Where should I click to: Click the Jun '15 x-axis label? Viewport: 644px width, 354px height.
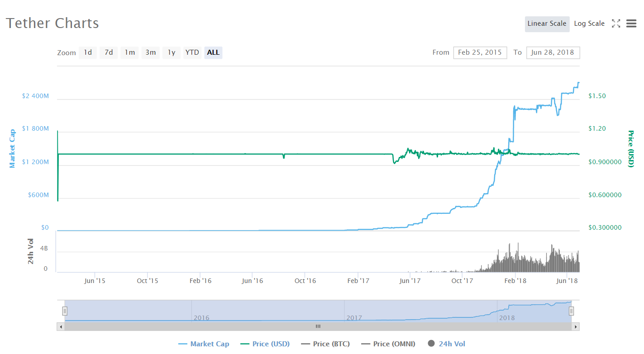[95, 281]
